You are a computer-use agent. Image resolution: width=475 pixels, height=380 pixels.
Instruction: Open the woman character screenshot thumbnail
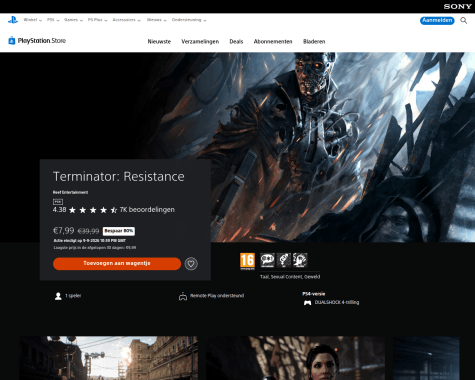(x=295, y=358)
